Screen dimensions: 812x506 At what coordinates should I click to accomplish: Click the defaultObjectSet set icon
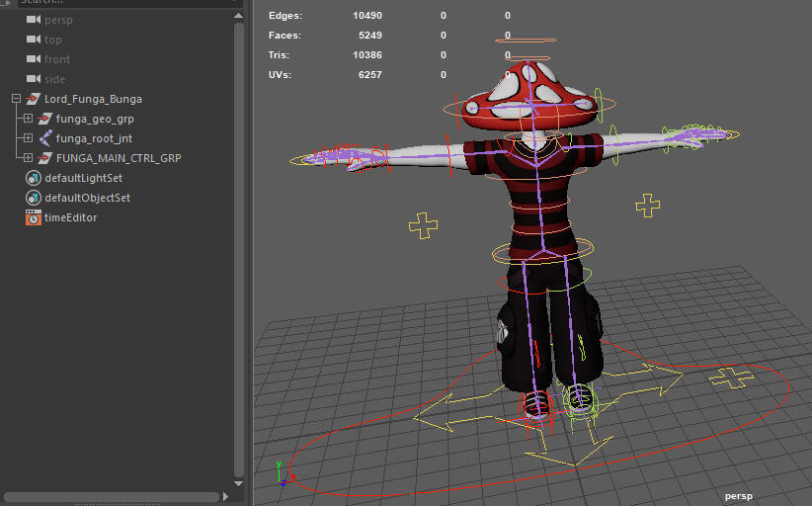click(33, 198)
